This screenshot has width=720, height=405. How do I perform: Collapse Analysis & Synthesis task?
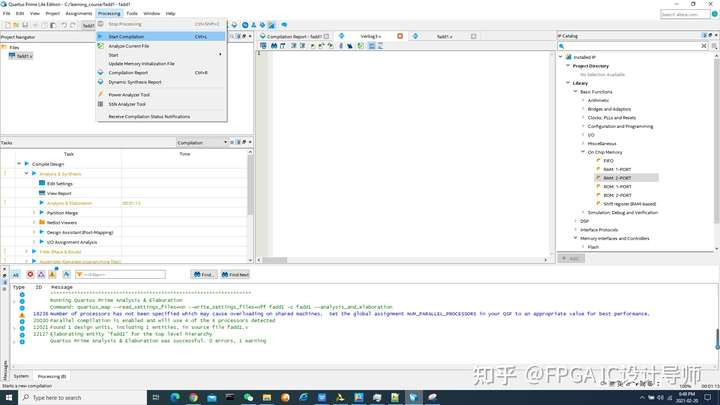[x=26, y=174]
